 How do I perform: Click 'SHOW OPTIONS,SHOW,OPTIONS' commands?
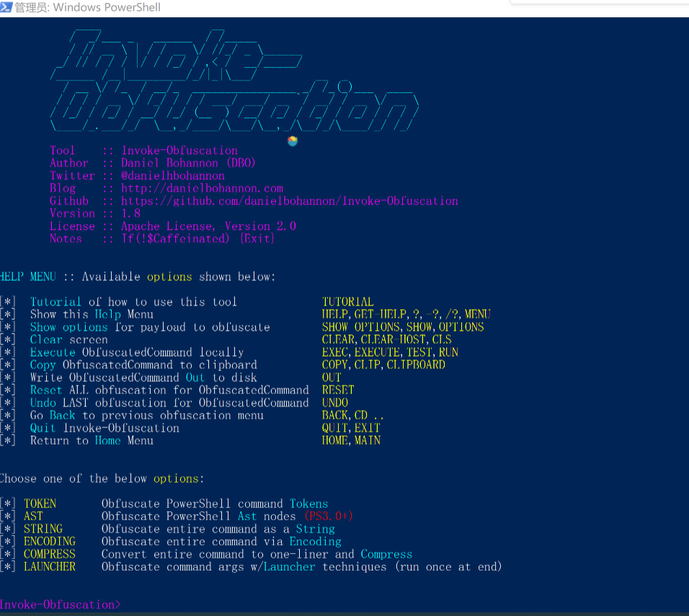pos(403,327)
